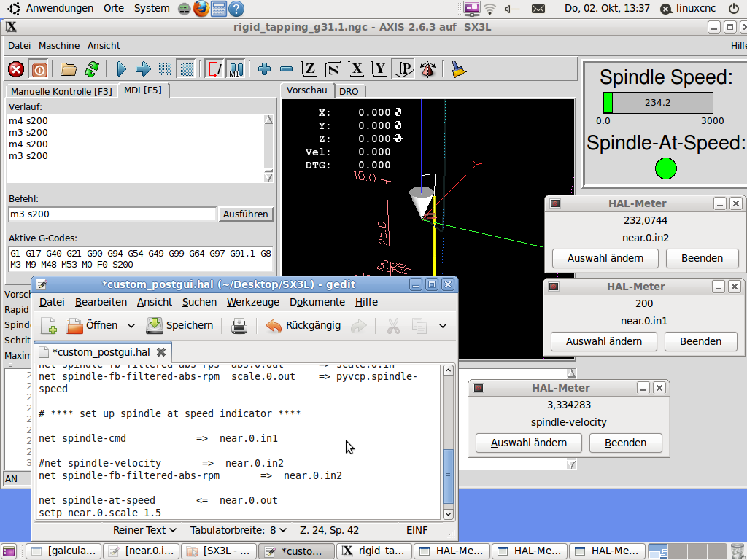The width and height of the screenshot is (747, 560).
Task: Launch Firefox from the top panel
Action: click(x=201, y=9)
